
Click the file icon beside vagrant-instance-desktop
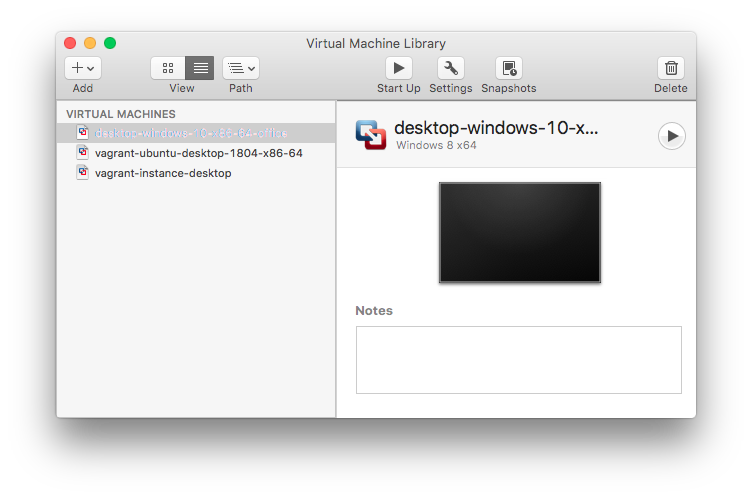tap(83, 172)
